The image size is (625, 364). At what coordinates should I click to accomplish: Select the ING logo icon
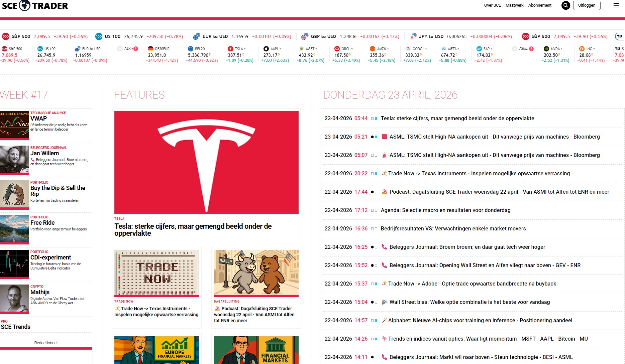582,49
